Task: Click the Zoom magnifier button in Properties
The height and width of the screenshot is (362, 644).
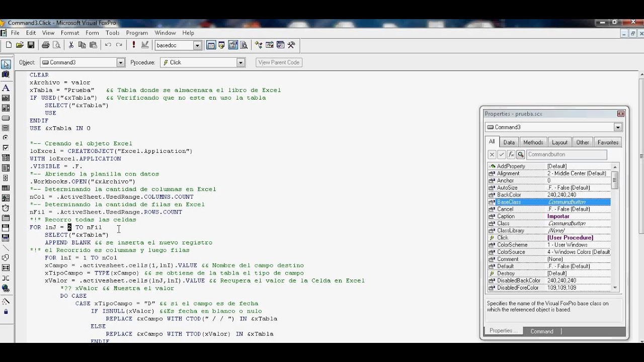Action: tap(521, 154)
